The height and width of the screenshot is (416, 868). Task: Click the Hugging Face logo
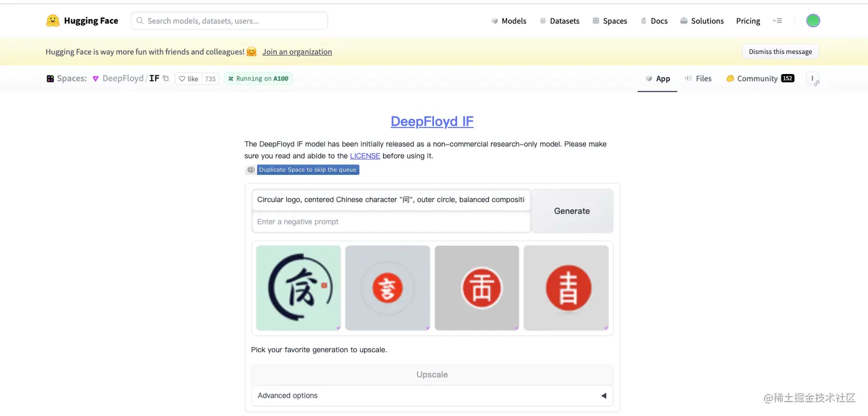click(x=82, y=21)
